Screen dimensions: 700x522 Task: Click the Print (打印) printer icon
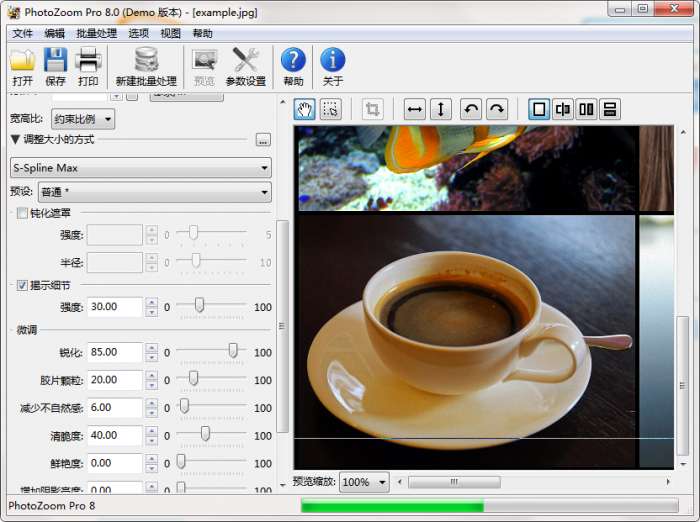pos(88,62)
